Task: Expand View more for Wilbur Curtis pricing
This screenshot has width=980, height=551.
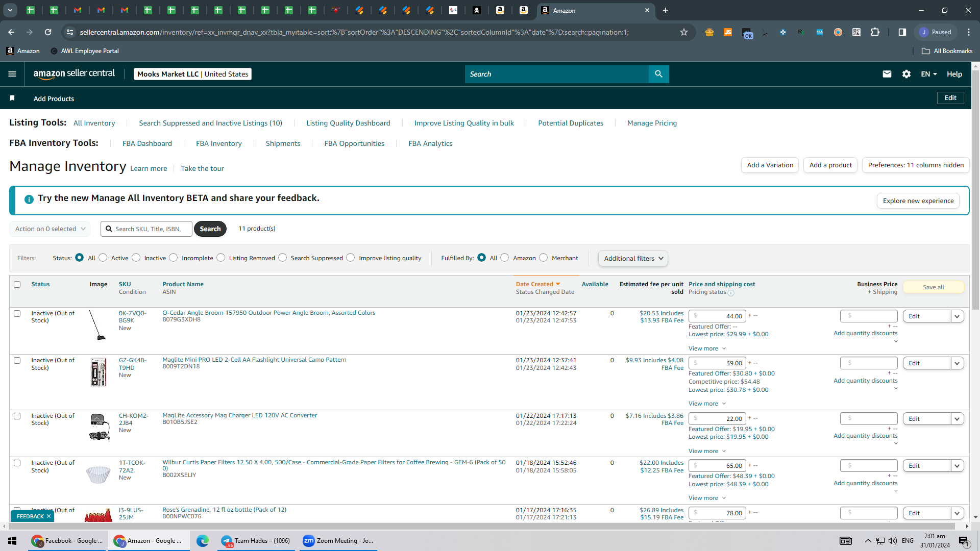Action: coord(707,498)
